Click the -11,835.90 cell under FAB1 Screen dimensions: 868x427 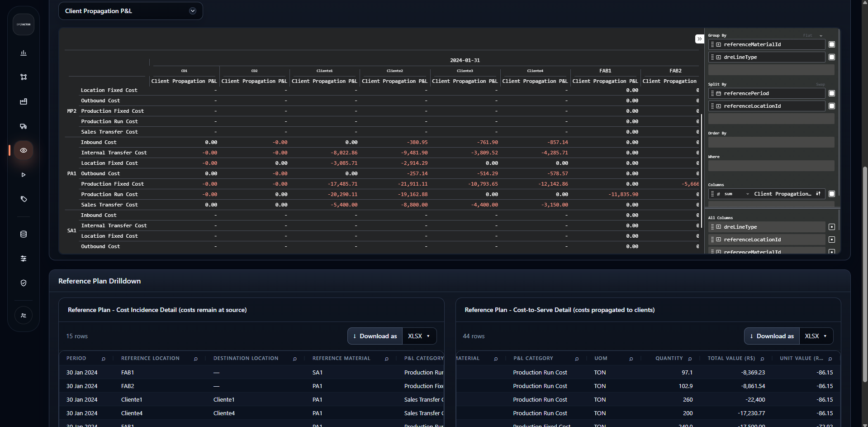click(623, 194)
